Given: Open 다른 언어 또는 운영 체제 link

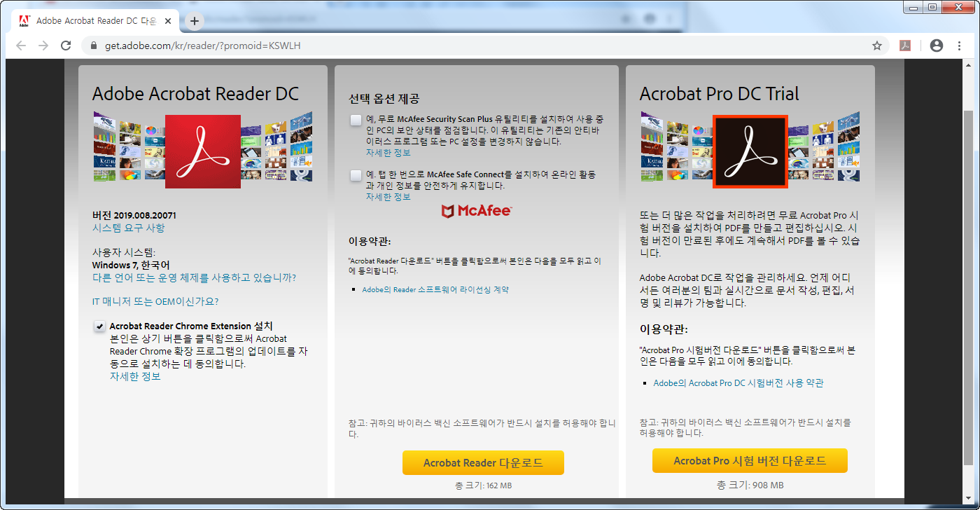Looking at the screenshot, I should tap(194, 277).
